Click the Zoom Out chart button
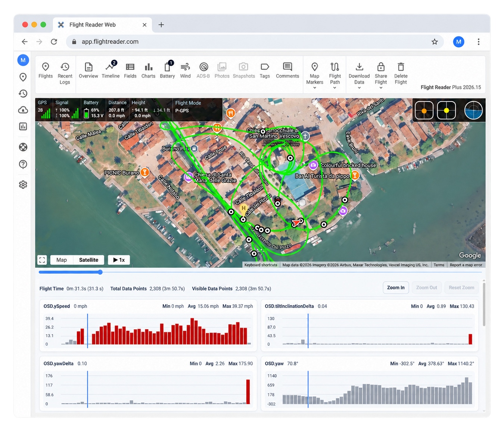 tap(426, 288)
